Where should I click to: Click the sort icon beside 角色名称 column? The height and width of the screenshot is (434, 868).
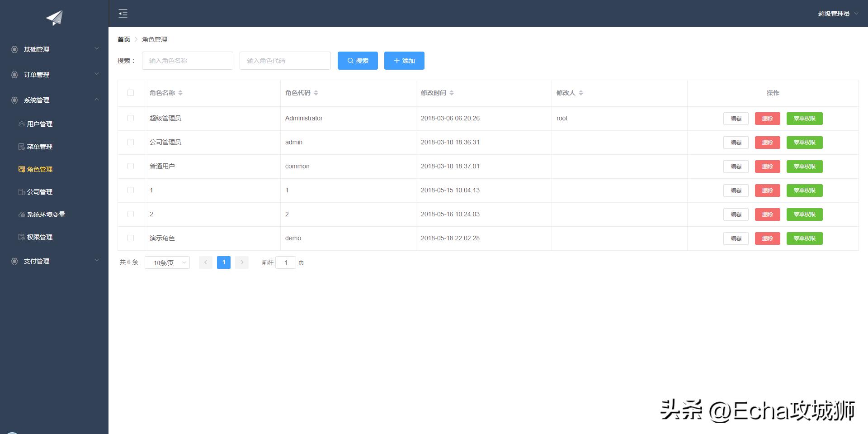click(180, 93)
